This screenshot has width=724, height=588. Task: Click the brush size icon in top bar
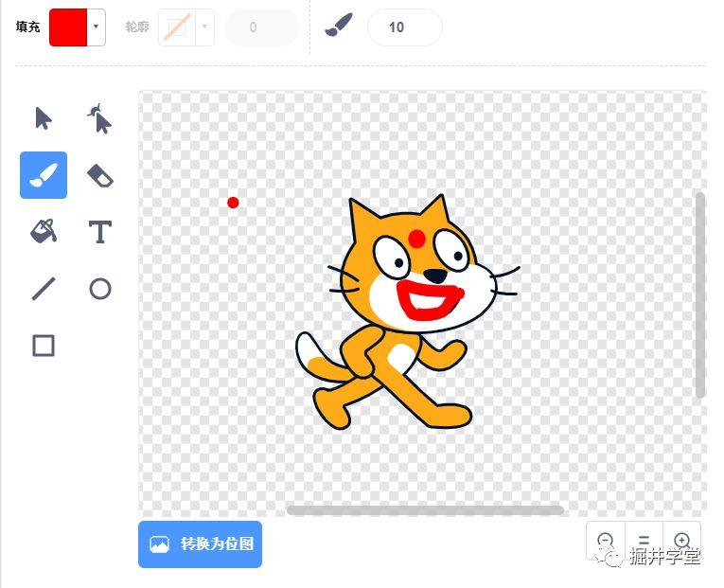pyautogui.click(x=339, y=26)
